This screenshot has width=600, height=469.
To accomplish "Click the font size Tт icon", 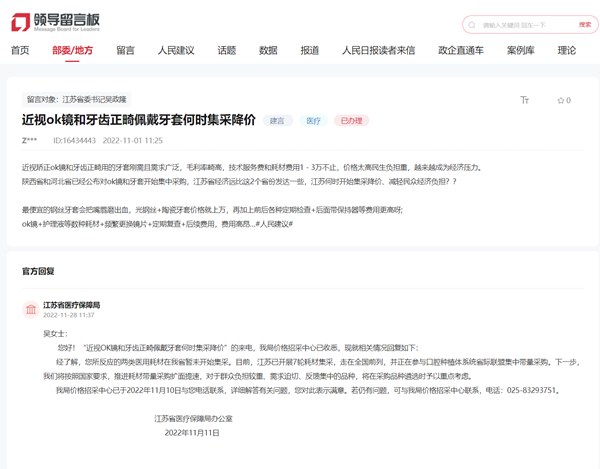I will pos(524,100).
